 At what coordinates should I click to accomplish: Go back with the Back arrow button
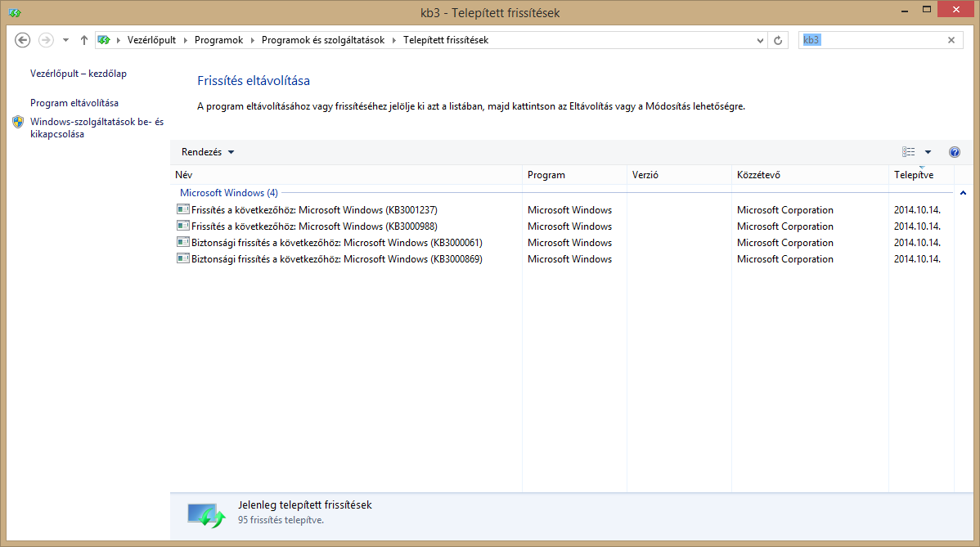[23, 40]
